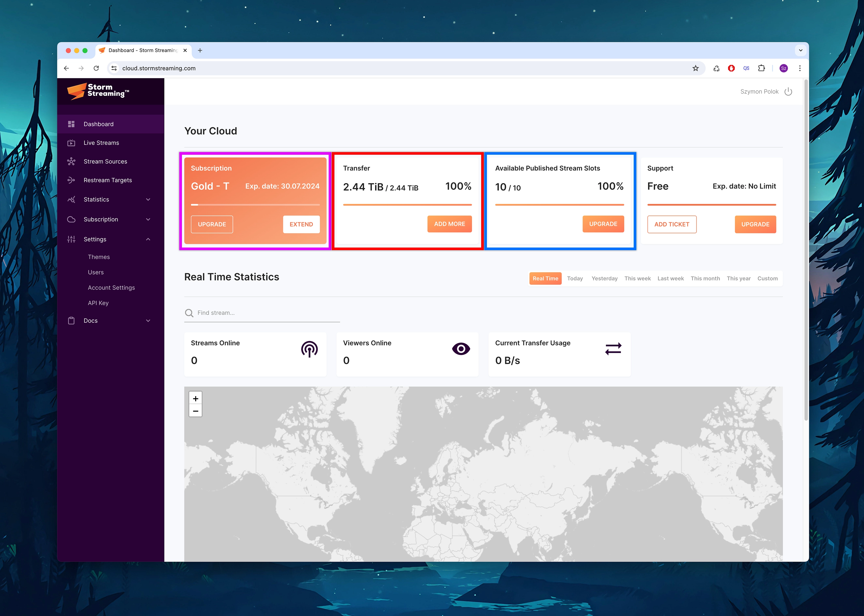Open Dashboard using the grid icon
The width and height of the screenshot is (864, 616).
[71, 124]
